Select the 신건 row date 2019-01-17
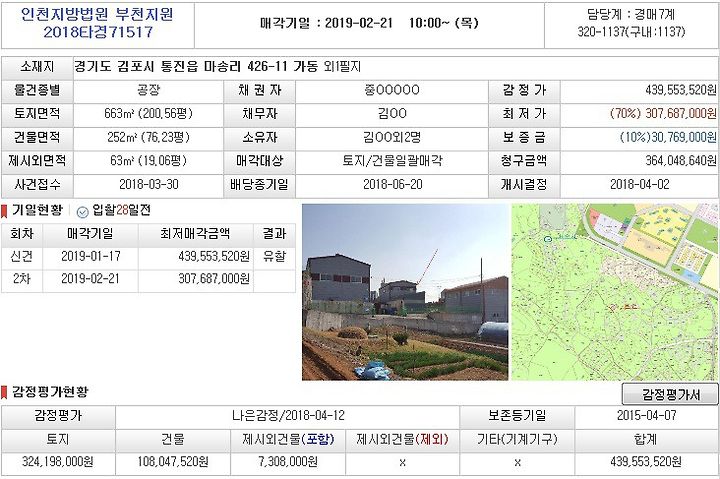720x479 pixels. pos(90,256)
